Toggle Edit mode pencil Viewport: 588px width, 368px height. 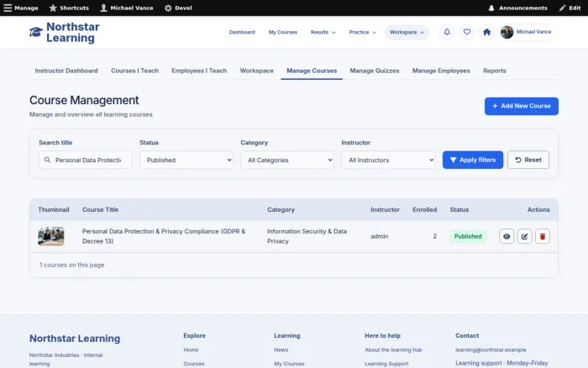click(570, 8)
